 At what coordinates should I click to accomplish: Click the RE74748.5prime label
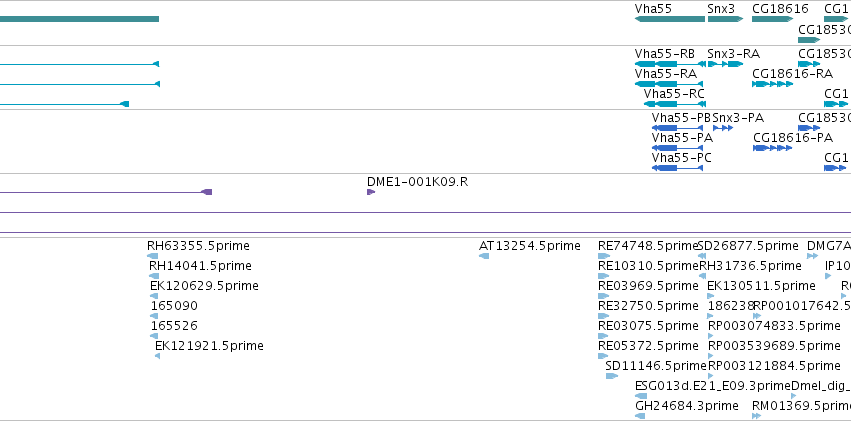click(x=646, y=245)
